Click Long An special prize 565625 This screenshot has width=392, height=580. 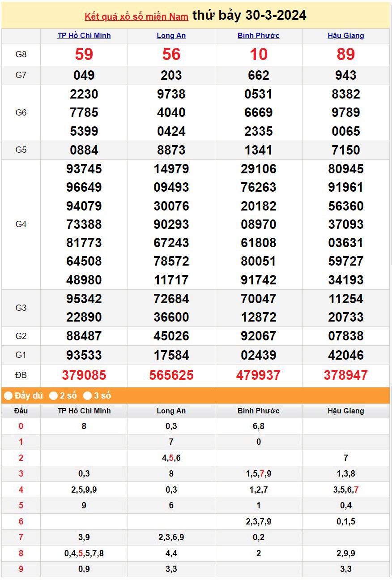coord(171,375)
